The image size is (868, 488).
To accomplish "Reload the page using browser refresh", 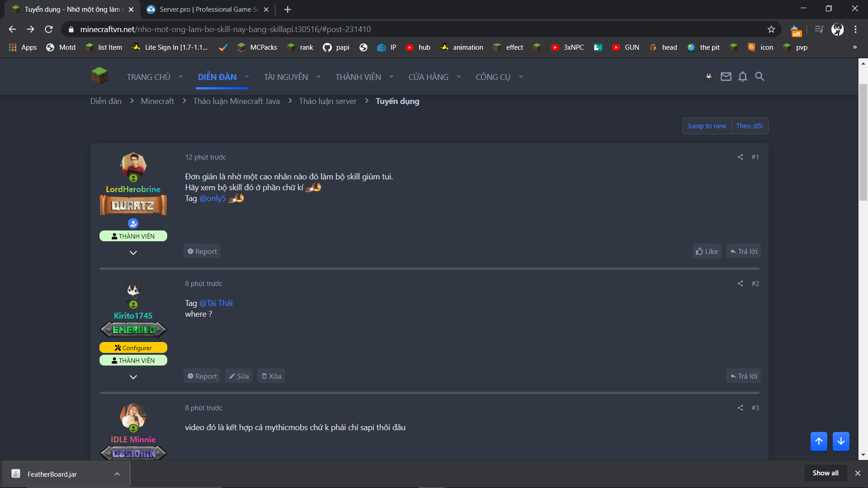I will 49,29.
